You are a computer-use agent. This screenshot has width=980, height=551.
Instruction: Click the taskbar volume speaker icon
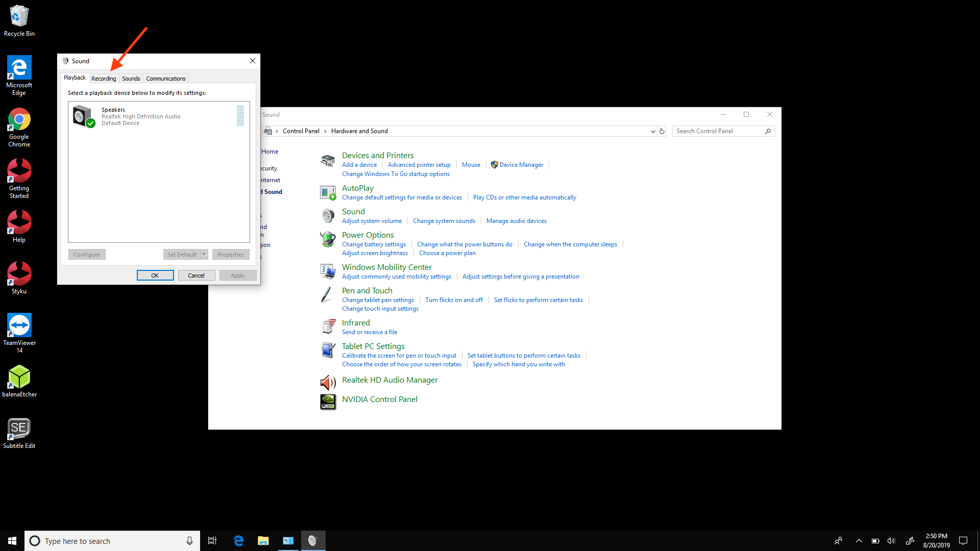click(x=891, y=541)
